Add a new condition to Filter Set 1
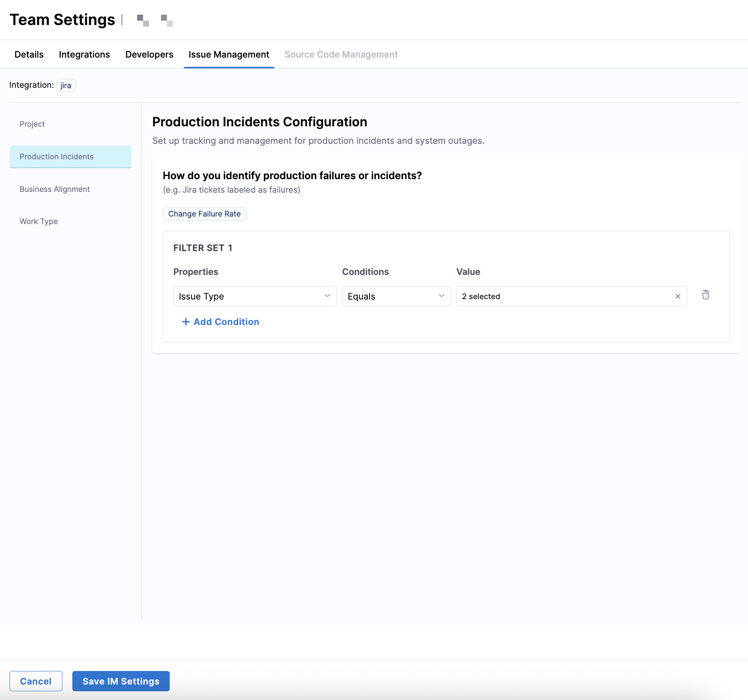Image resolution: width=748 pixels, height=700 pixels. [x=221, y=322]
